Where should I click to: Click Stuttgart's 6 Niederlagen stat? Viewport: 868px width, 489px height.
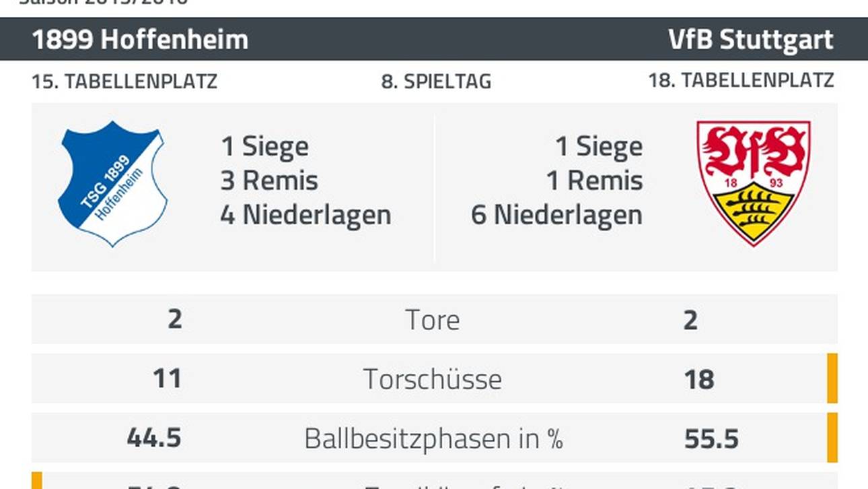click(556, 215)
